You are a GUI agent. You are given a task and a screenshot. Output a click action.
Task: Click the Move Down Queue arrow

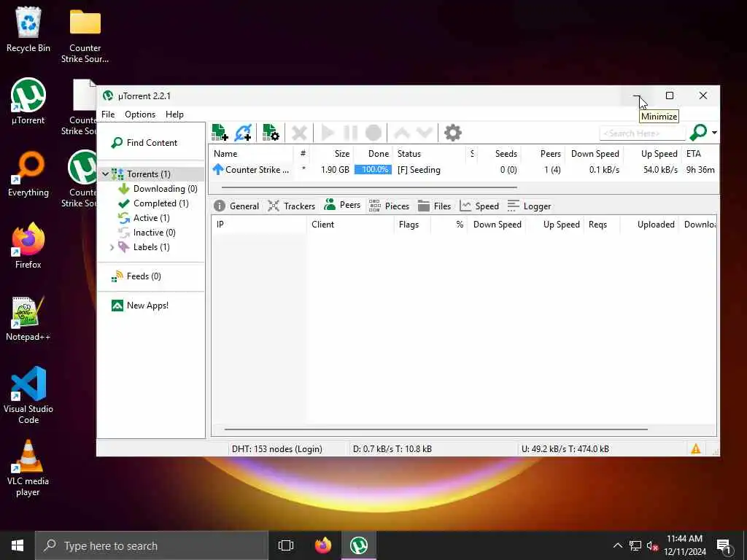pos(425,133)
